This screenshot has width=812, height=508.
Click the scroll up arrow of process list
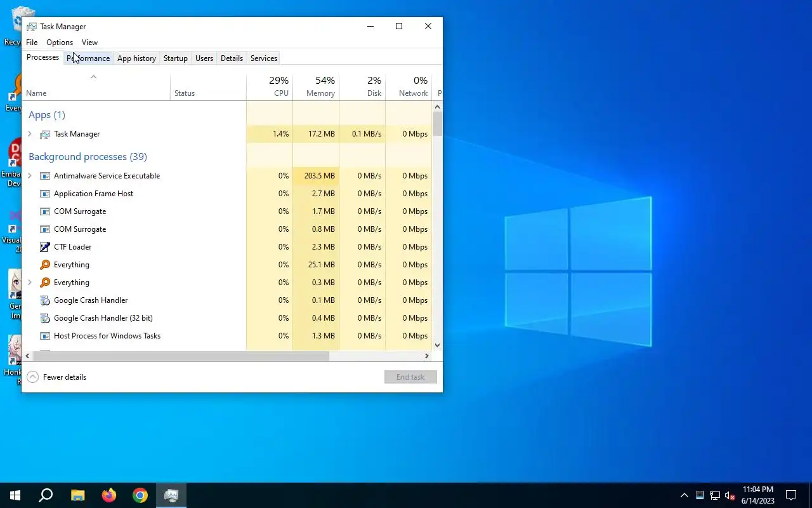tap(437, 107)
